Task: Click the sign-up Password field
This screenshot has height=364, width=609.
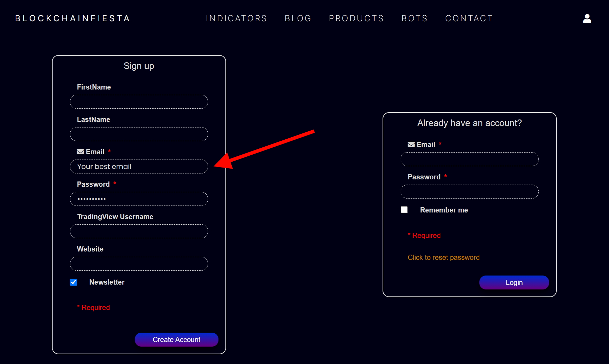Action: 139,199
